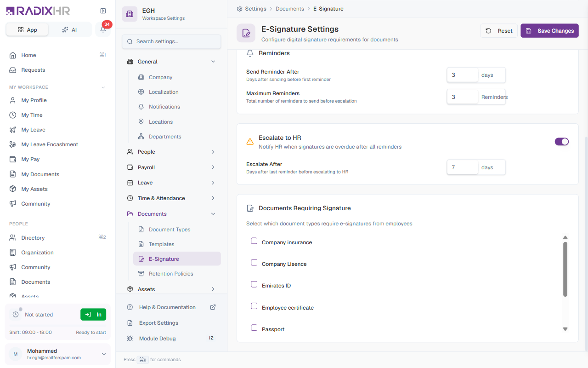The width and height of the screenshot is (588, 368).
Task: Focus the Search settings field
Action: point(171,41)
